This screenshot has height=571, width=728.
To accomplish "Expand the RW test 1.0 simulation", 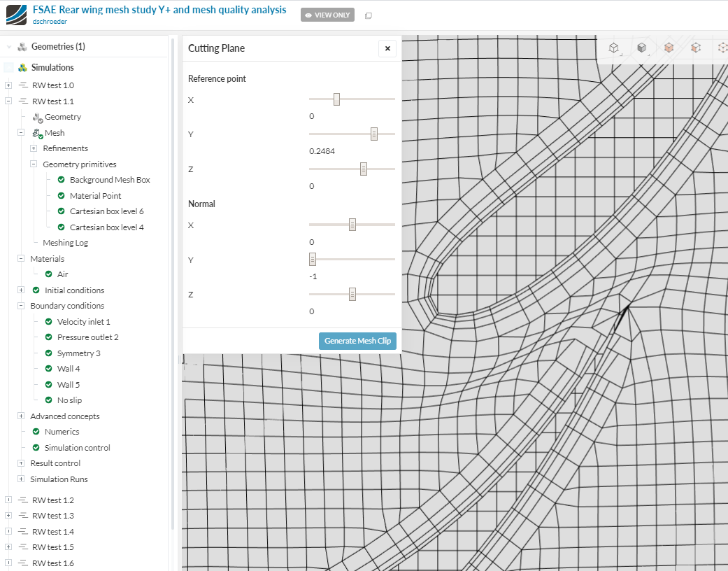I will (x=8, y=85).
